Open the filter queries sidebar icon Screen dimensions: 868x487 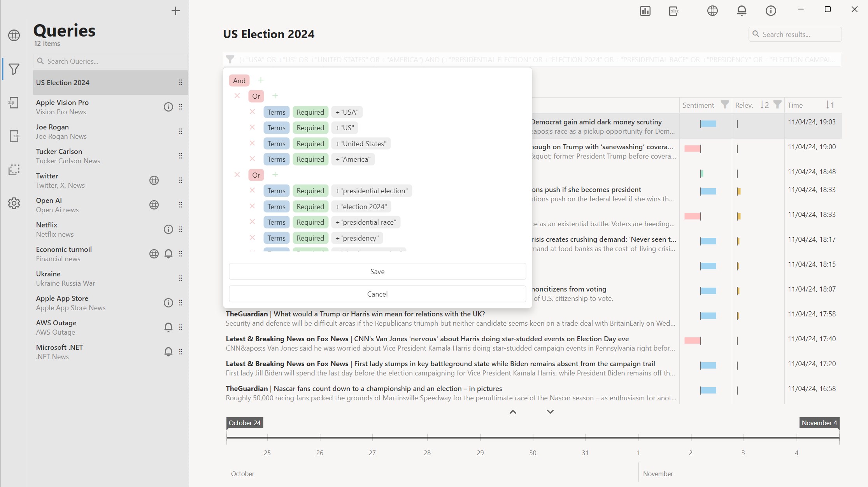pos(14,69)
